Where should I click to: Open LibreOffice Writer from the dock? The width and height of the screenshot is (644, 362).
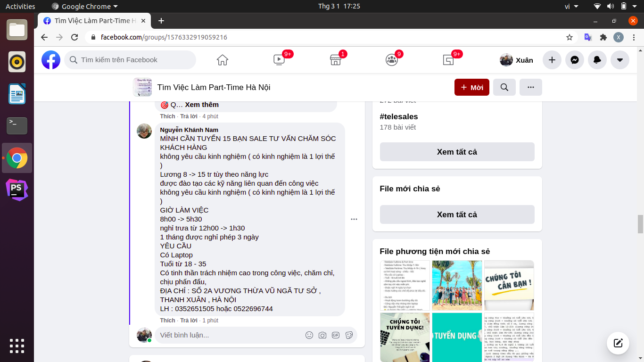click(17, 94)
